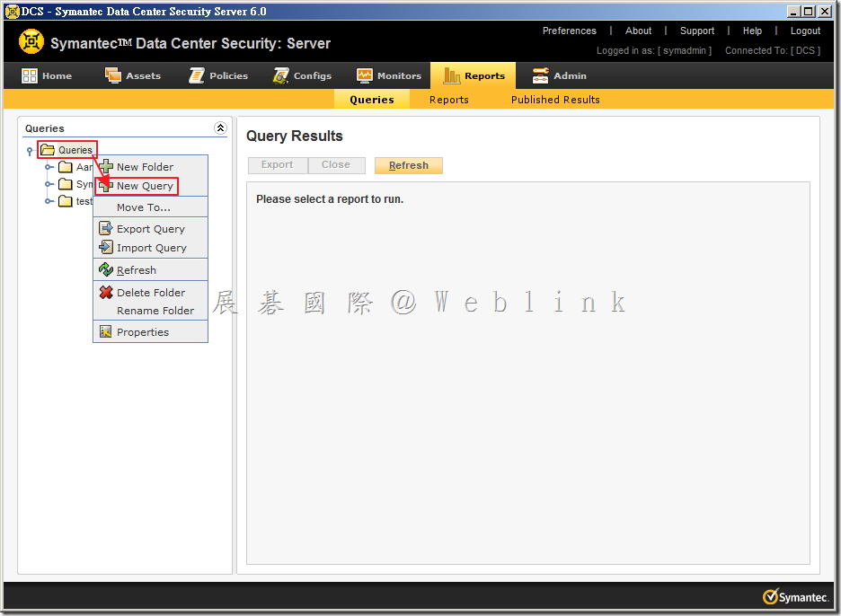
Task: Click the Home grid icon
Action: pyautogui.click(x=30, y=75)
